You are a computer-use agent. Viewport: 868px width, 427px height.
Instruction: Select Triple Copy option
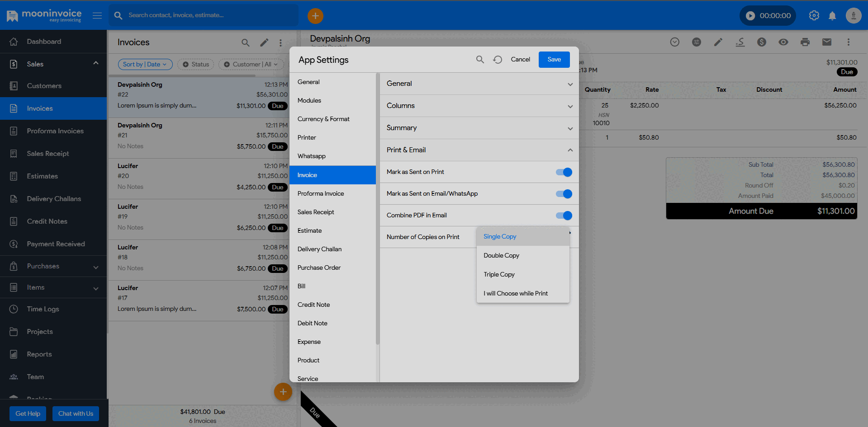pyautogui.click(x=523, y=275)
